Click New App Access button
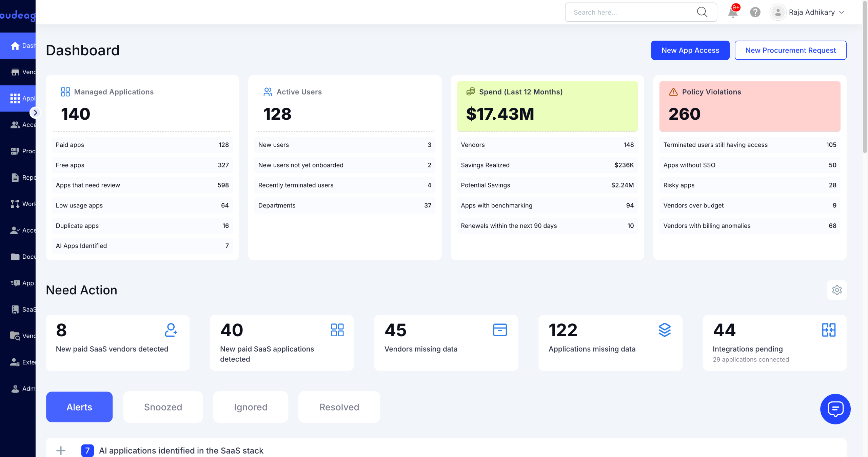Viewport: 868px width, 457px height. pyautogui.click(x=690, y=50)
